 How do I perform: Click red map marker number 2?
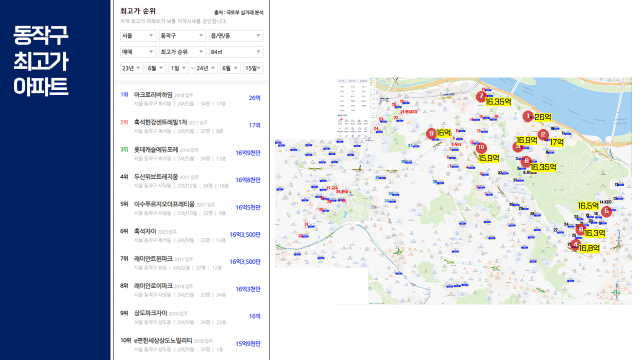pos(543,134)
